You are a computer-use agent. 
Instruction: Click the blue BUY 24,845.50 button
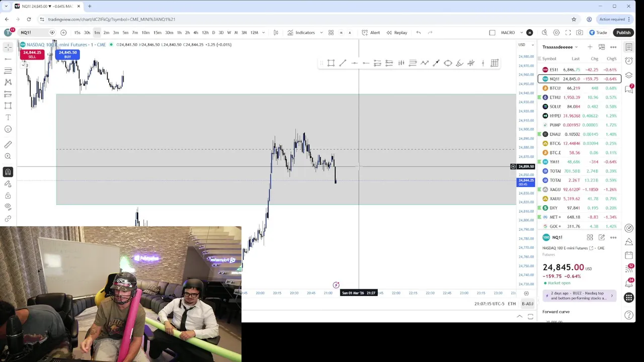67,54
